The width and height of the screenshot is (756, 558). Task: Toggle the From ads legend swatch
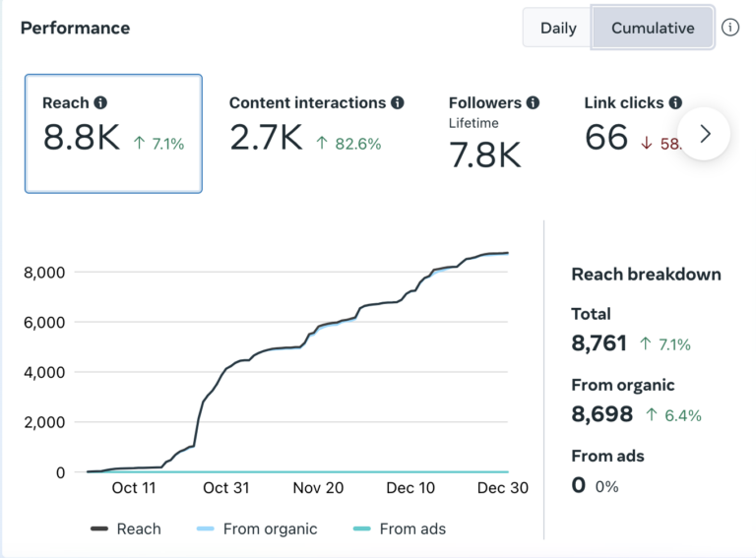[361, 528]
